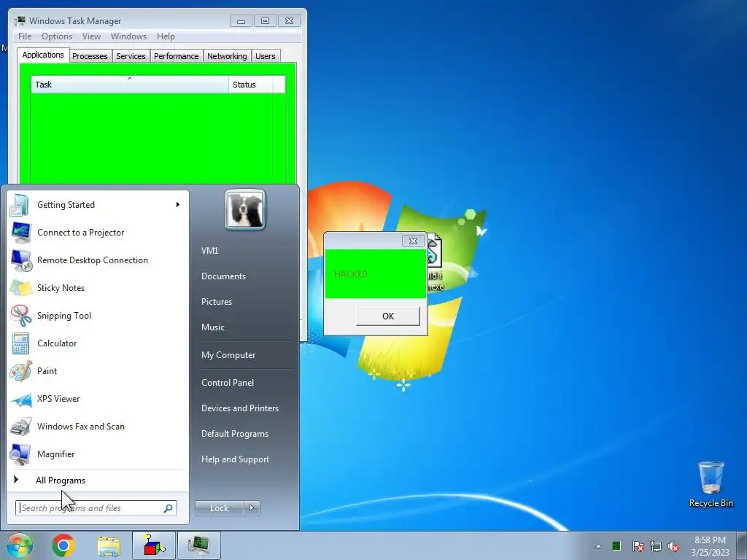Open Windows Fax and Scan
The height and width of the screenshot is (560, 747).
pyautogui.click(x=98, y=426)
